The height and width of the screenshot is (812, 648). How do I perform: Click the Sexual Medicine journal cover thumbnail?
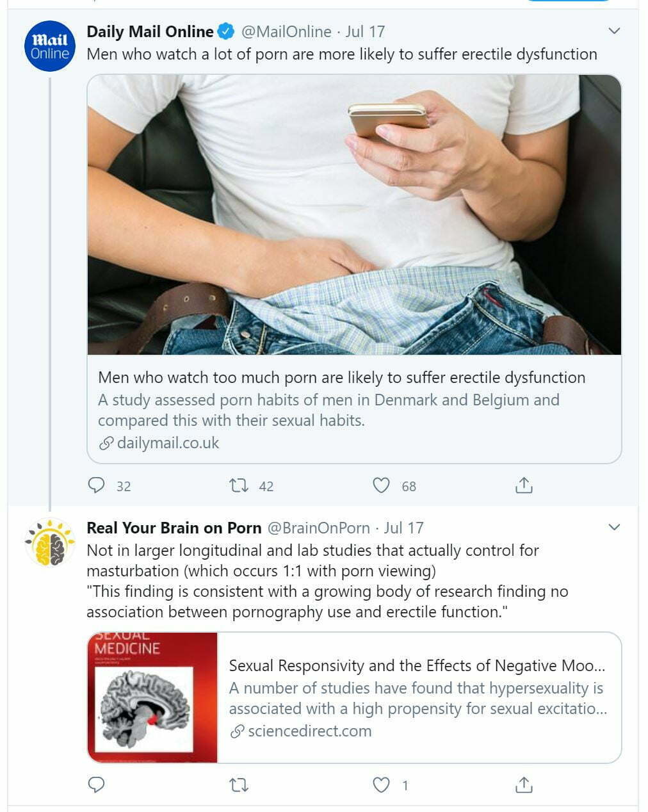(x=152, y=697)
